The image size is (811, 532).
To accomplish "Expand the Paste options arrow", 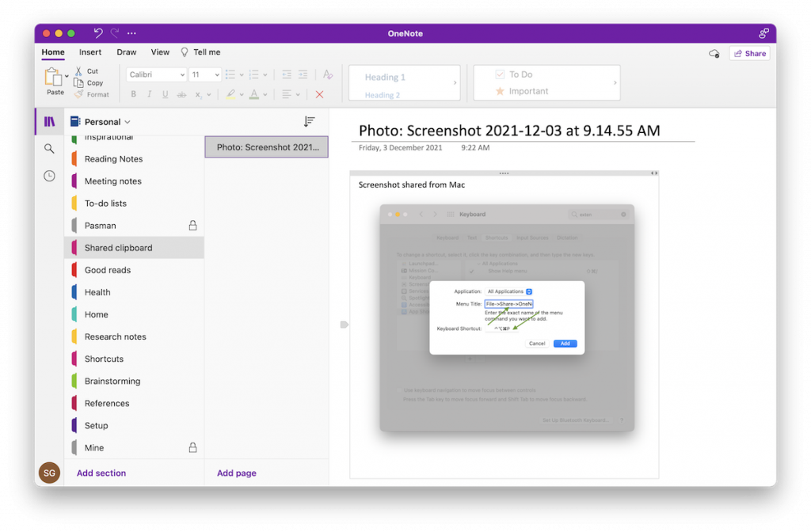I will 67,77.
